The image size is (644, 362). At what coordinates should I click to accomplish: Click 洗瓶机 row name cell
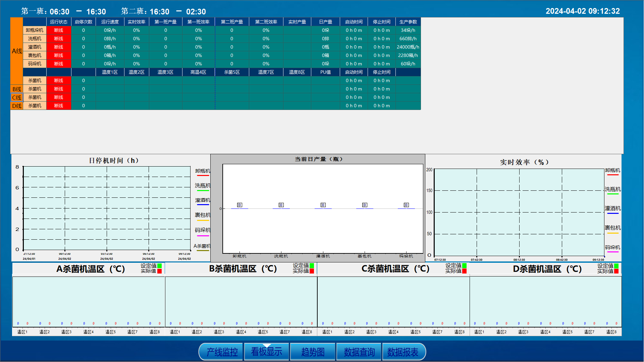[x=35, y=39]
